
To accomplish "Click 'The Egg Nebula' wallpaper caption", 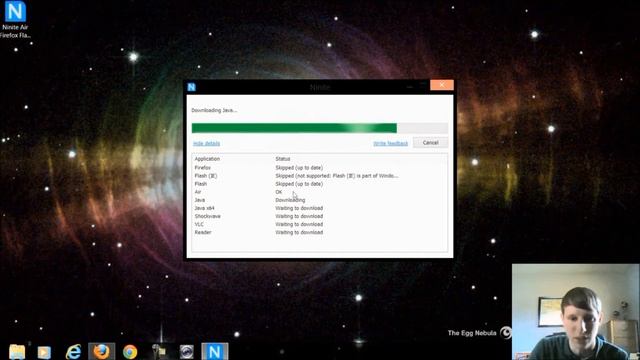I will [x=472, y=333].
